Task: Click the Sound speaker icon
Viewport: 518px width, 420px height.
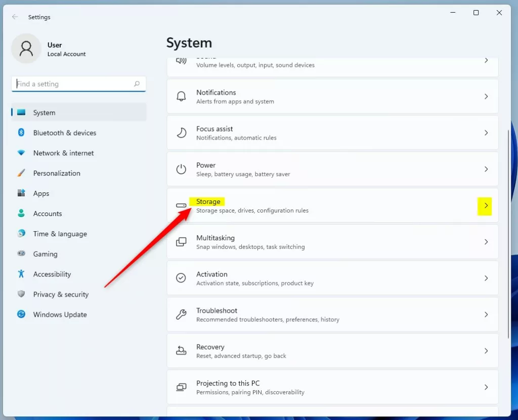Action: point(181,61)
